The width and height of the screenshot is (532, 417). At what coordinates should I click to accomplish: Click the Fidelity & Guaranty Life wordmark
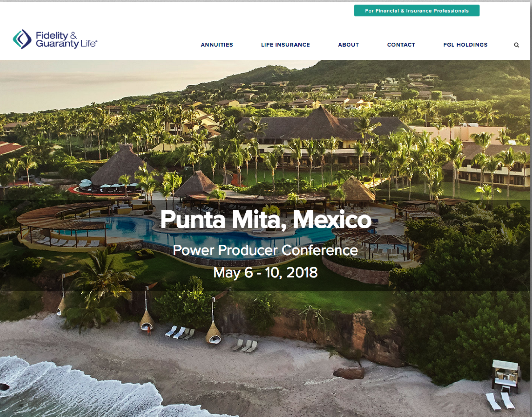click(x=67, y=40)
